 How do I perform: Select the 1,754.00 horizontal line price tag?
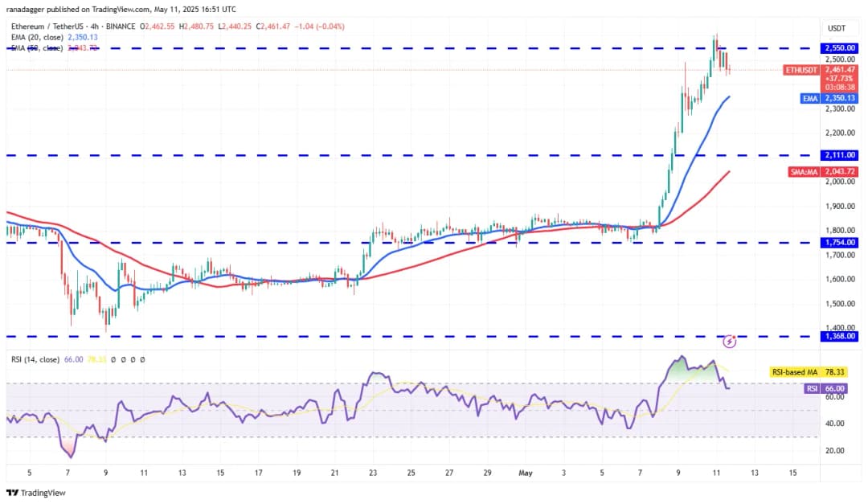point(838,243)
